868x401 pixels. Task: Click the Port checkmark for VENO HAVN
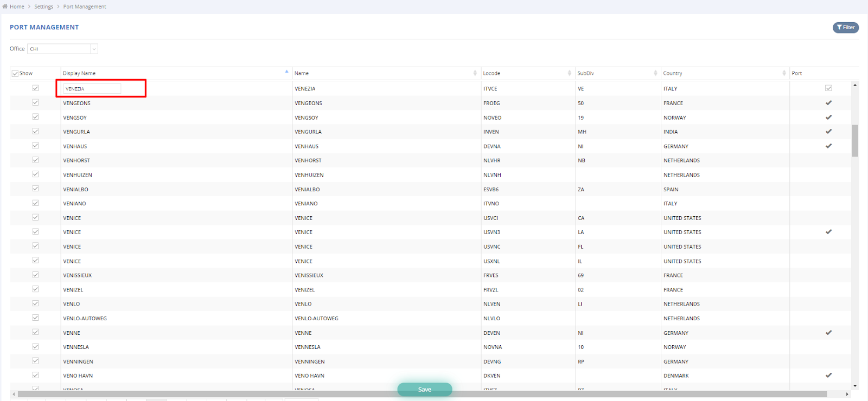point(828,376)
